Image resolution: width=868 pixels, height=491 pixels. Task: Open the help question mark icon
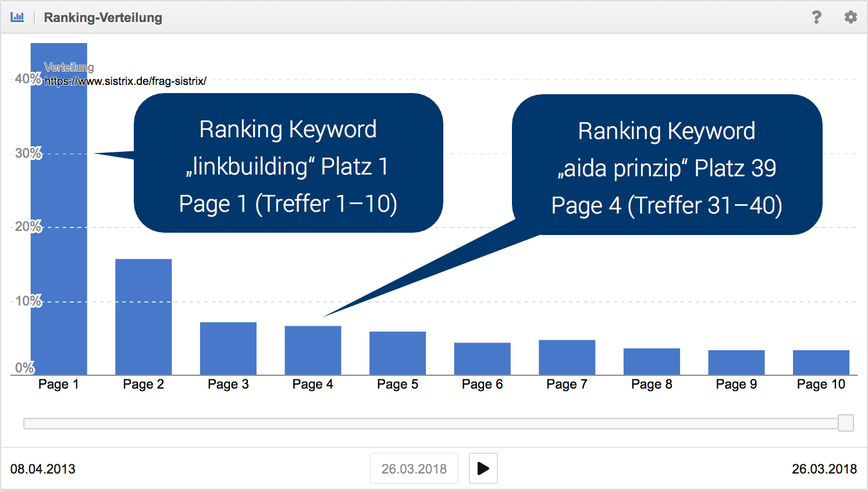click(817, 17)
